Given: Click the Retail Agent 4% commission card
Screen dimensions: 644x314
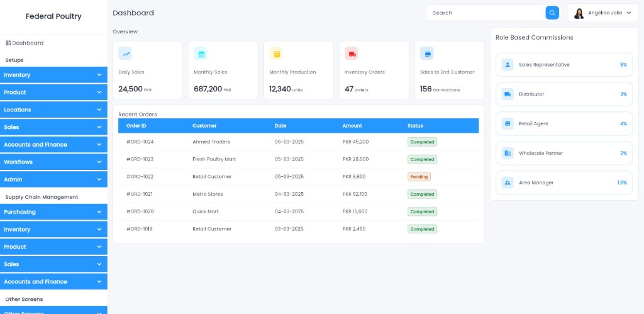Looking at the screenshot, I should [x=564, y=124].
